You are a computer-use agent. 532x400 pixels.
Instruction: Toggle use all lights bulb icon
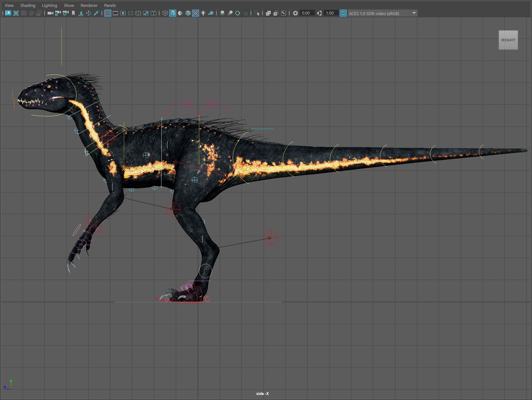[203, 13]
